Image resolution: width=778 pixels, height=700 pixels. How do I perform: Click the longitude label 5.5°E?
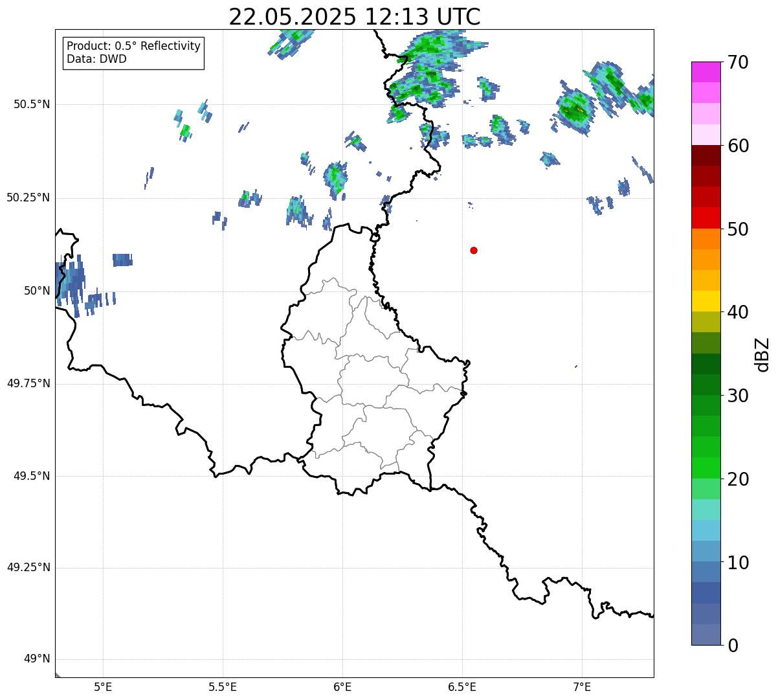point(223,687)
